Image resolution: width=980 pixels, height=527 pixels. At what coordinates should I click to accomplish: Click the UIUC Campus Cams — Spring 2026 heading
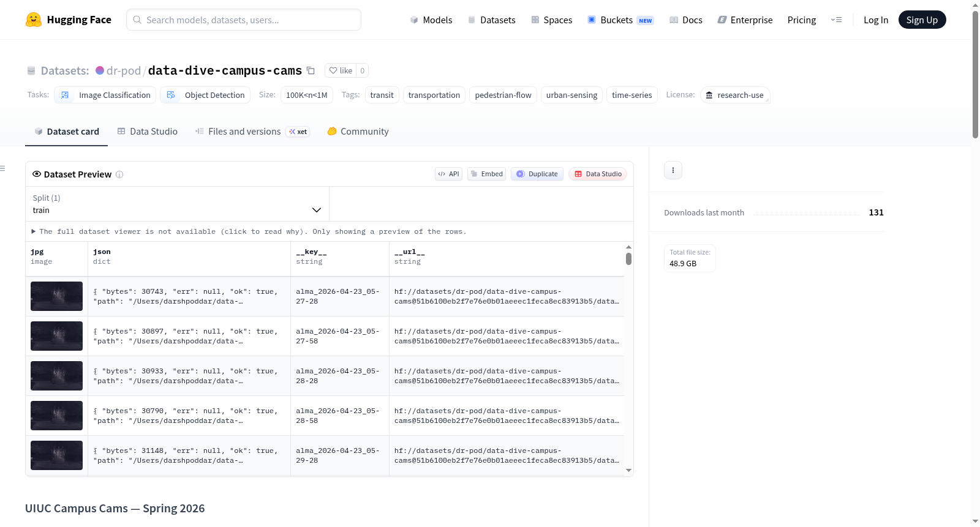[115, 509]
